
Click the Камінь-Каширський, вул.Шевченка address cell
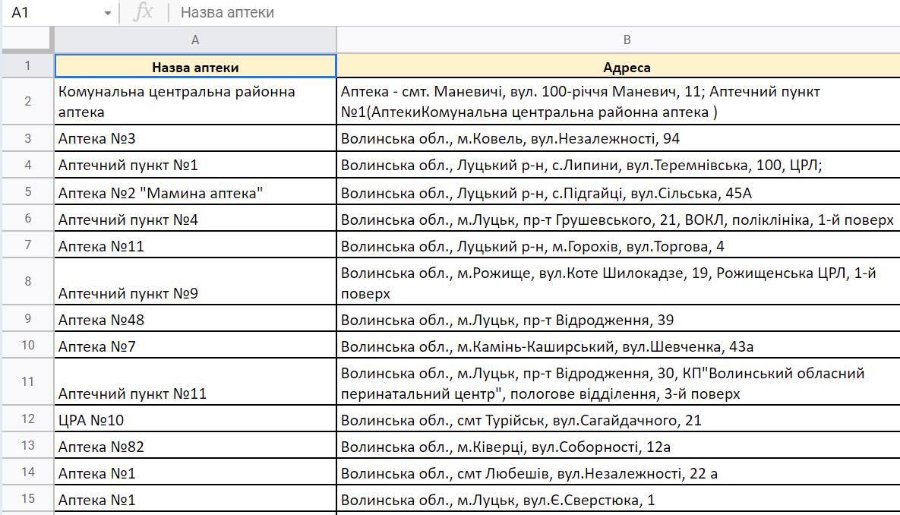coord(618,346)
